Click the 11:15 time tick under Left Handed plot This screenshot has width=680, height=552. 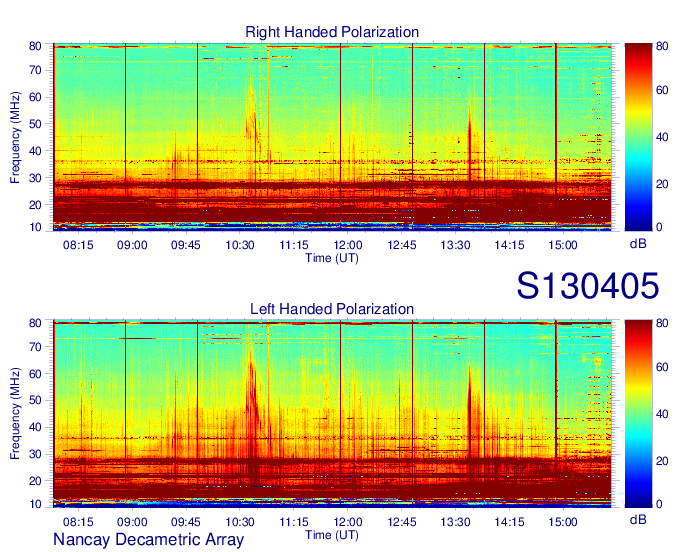pos(294,522)
